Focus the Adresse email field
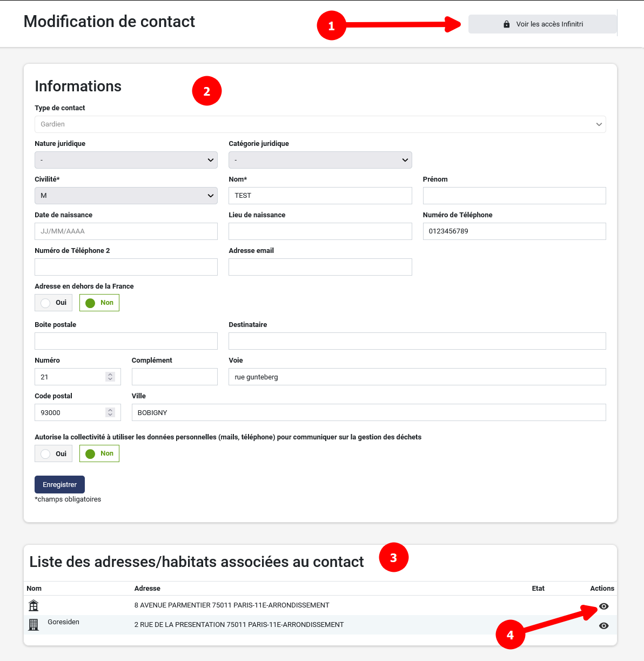Screen dimensions: 644x661 coord(320,267)
